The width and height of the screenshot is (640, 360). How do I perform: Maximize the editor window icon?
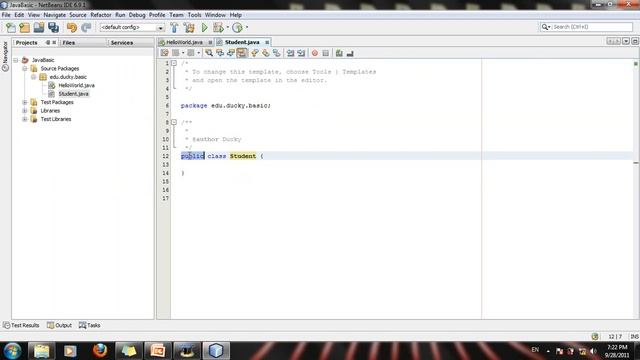tap(635, 42)
